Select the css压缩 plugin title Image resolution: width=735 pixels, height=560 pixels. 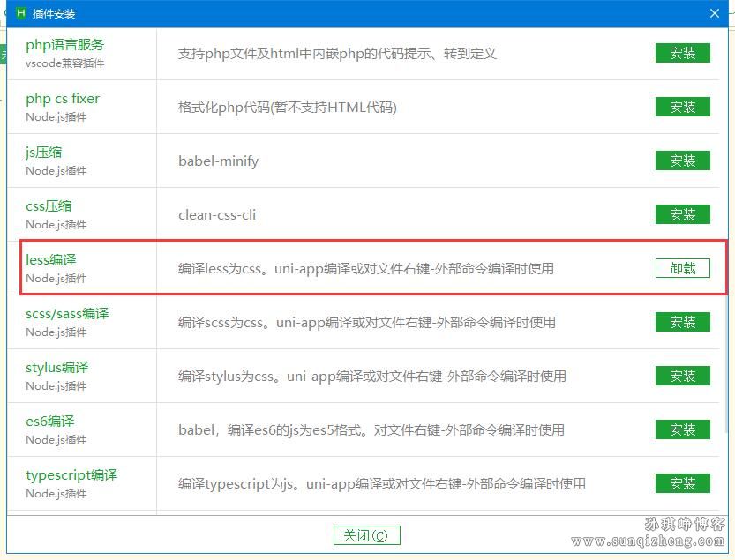[49, 205]
